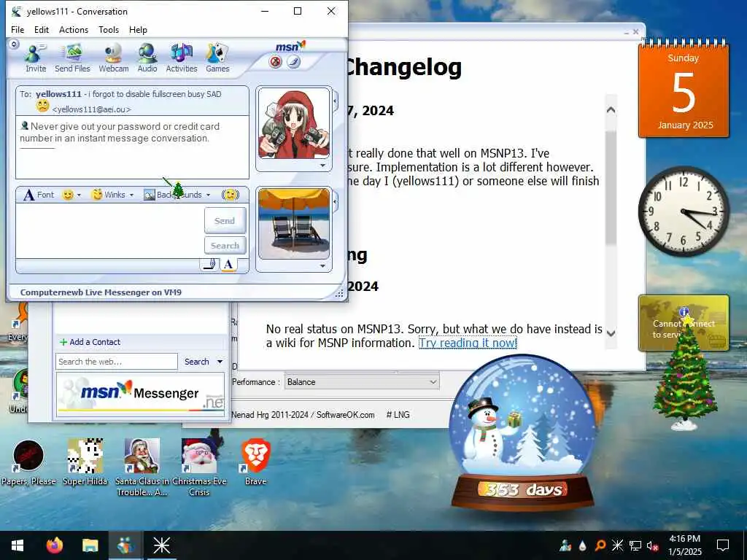Click the Search button in the conversation
The height and width of the screenshot is (560, 747).
(225, 246)
